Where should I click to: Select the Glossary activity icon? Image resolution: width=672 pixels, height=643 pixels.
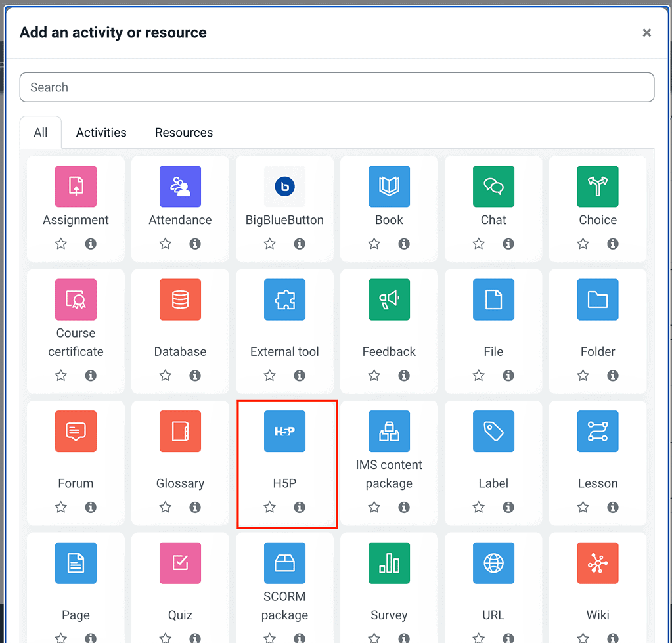(180, 431)
